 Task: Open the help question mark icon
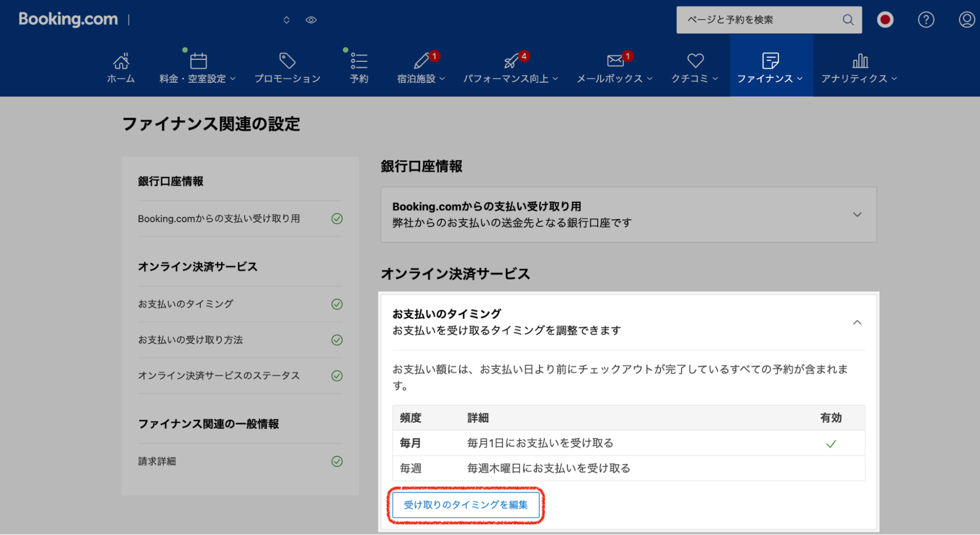pos(926,20)
